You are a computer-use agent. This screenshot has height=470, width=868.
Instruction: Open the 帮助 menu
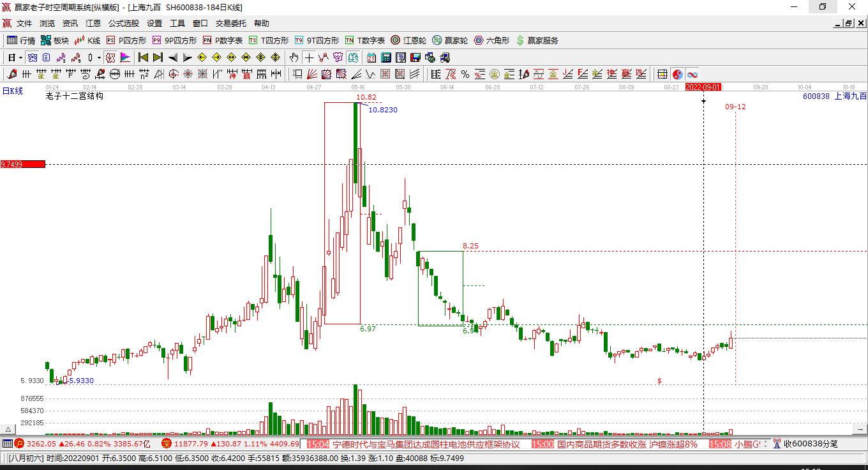[262, 24]
